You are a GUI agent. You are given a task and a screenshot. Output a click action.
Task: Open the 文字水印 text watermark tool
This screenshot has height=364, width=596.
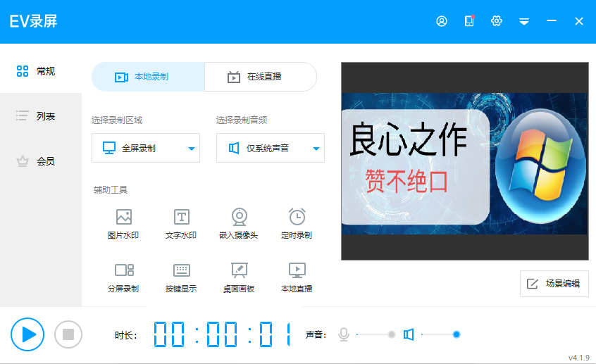click(181, 224)
